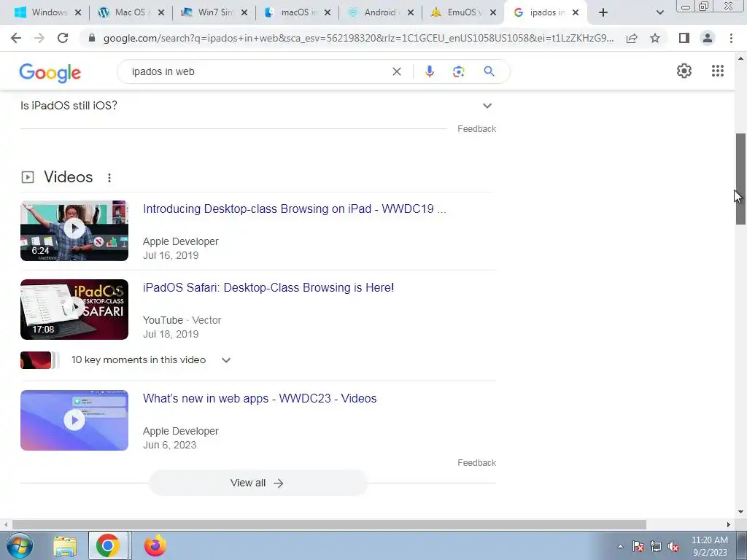Go to Google homepage via logo
This screenshot has height=560, width=747.
point(50,72)
